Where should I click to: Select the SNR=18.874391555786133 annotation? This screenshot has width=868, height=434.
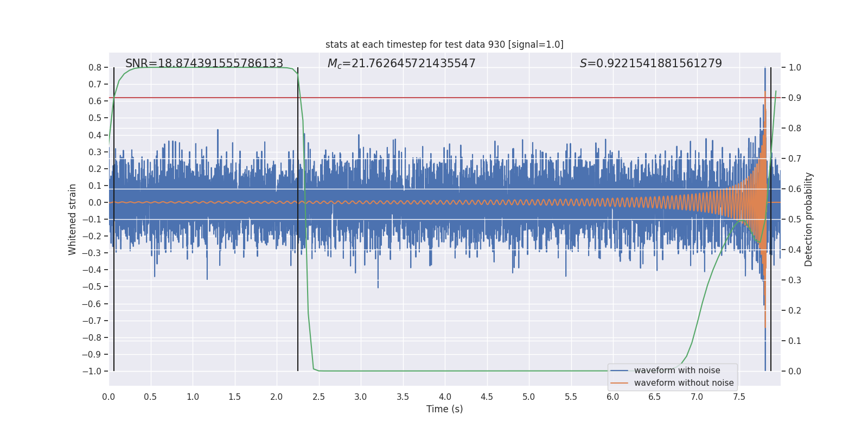[205, 63]
